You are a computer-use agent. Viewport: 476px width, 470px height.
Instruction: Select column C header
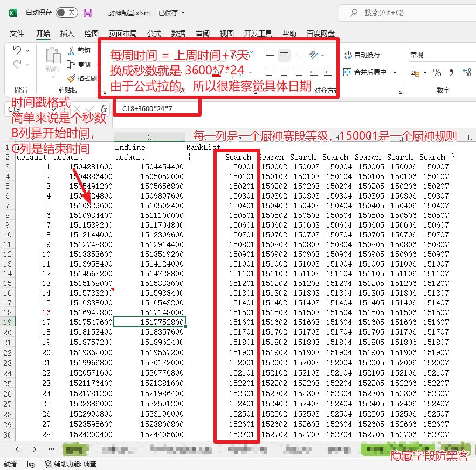click(x=150, y=137)
